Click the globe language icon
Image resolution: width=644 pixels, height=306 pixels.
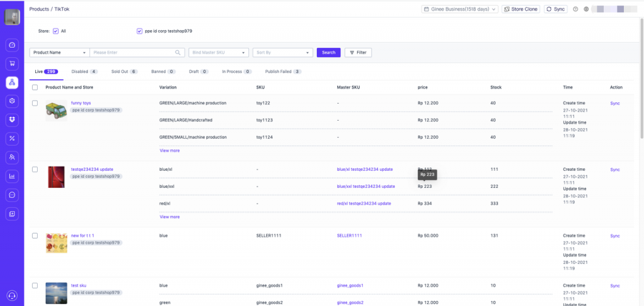(x=586, y=9)
